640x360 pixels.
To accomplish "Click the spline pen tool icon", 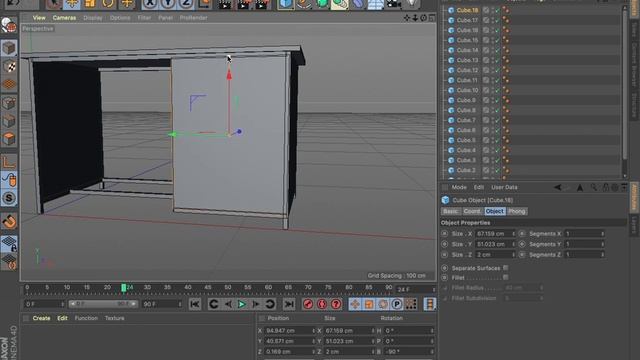I will click(304, 4).
